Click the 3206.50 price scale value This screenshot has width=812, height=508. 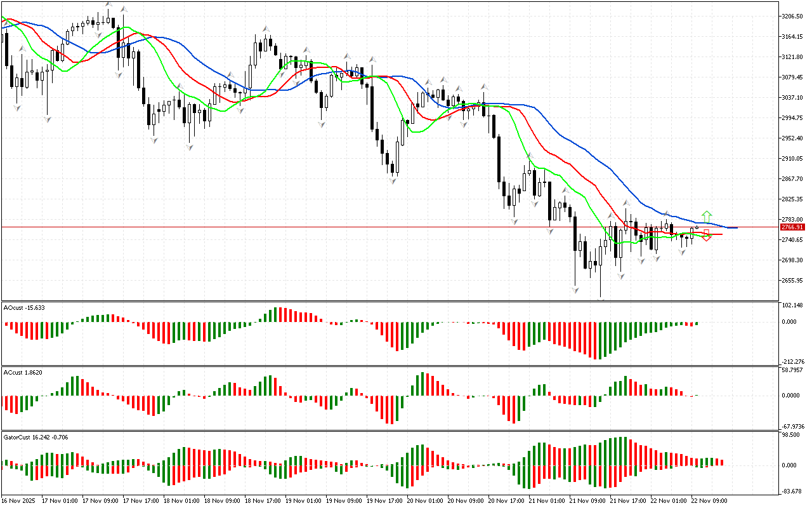[x=794, y=16]
